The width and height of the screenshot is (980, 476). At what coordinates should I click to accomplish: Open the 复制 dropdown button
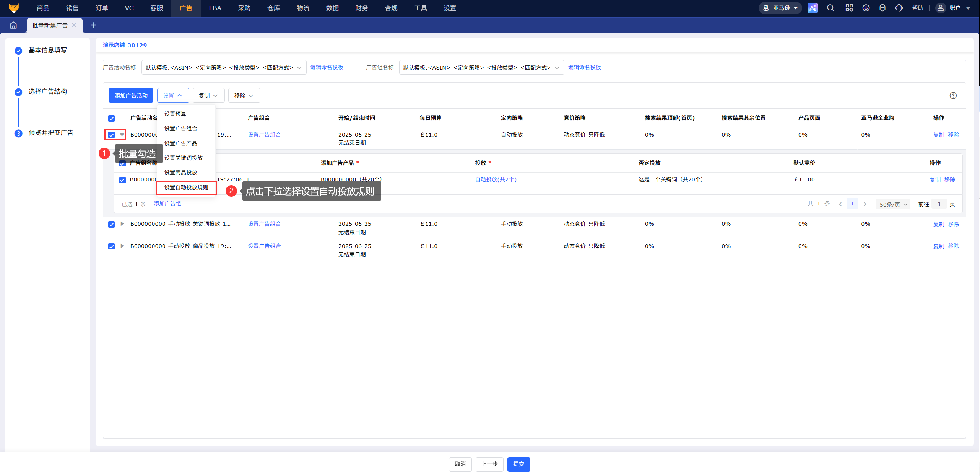[208, 96]
